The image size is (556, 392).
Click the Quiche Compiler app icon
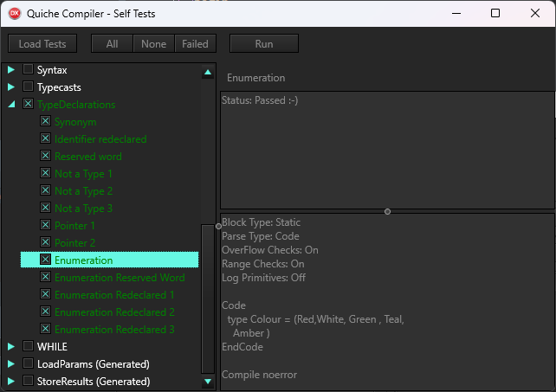click(x=15, y=14)
